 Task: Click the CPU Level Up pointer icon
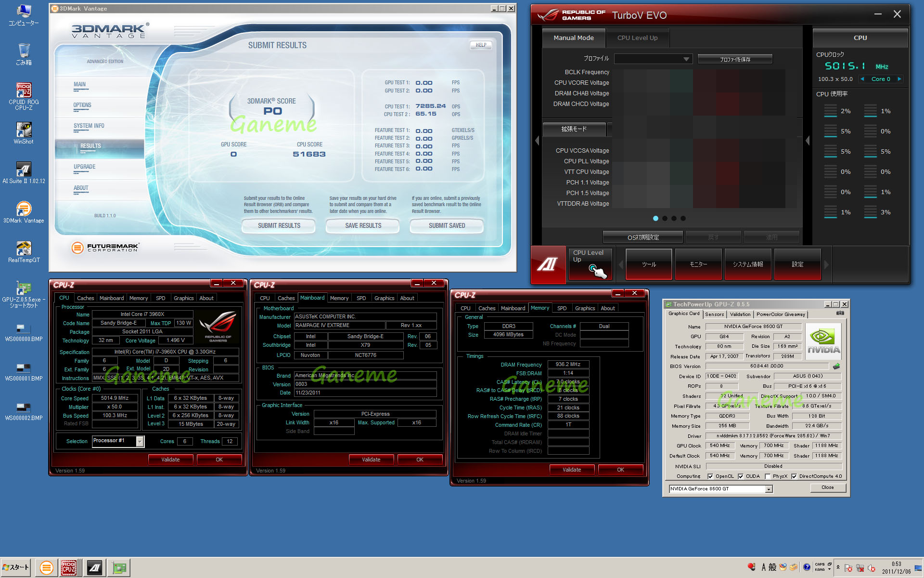click(597, 271)
